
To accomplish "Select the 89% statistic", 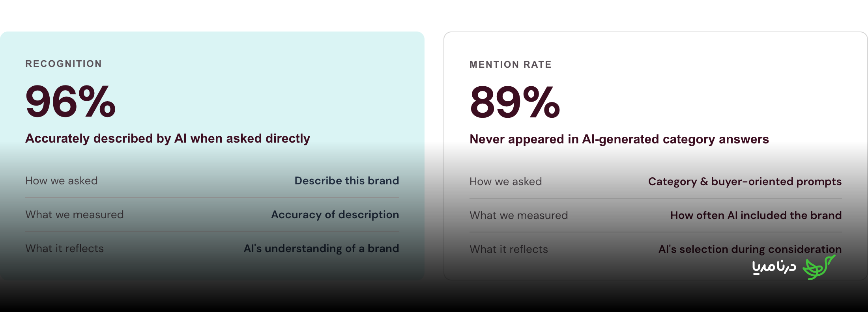I will click(x=515, y=102).
